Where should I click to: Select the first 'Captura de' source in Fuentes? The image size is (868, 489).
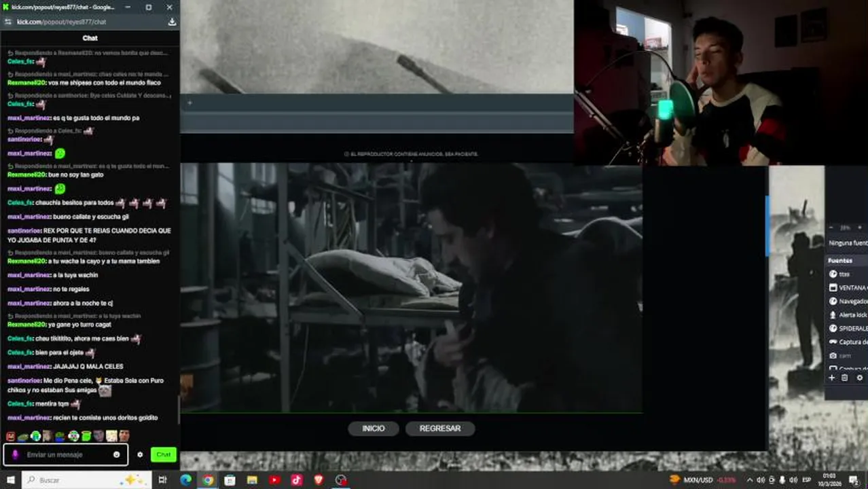tap(847, 342)
